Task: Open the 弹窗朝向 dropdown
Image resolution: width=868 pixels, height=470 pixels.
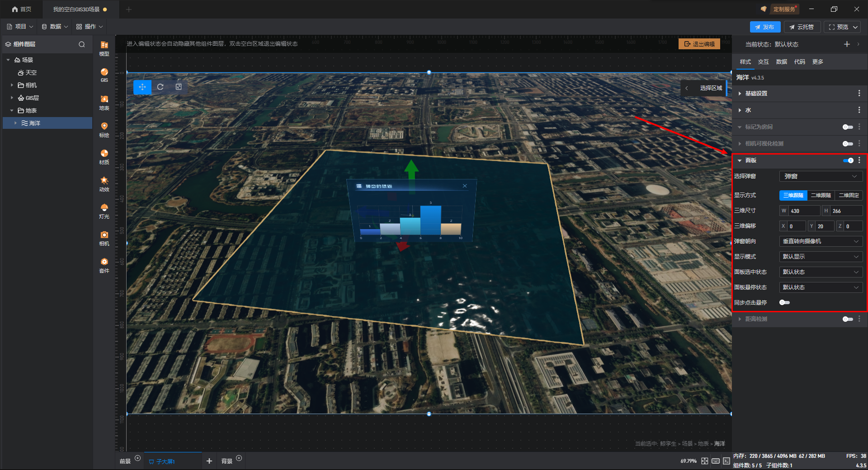Action: [x=821, y=241]
